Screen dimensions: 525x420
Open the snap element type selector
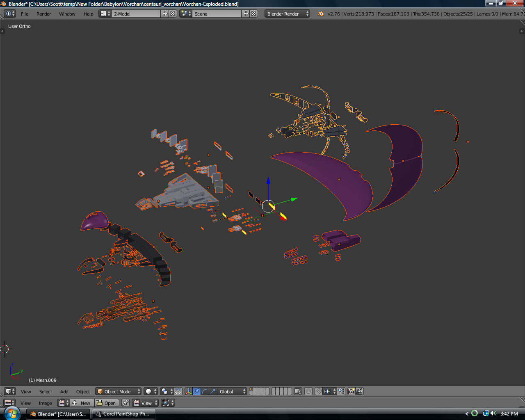(x=330, y=391)
